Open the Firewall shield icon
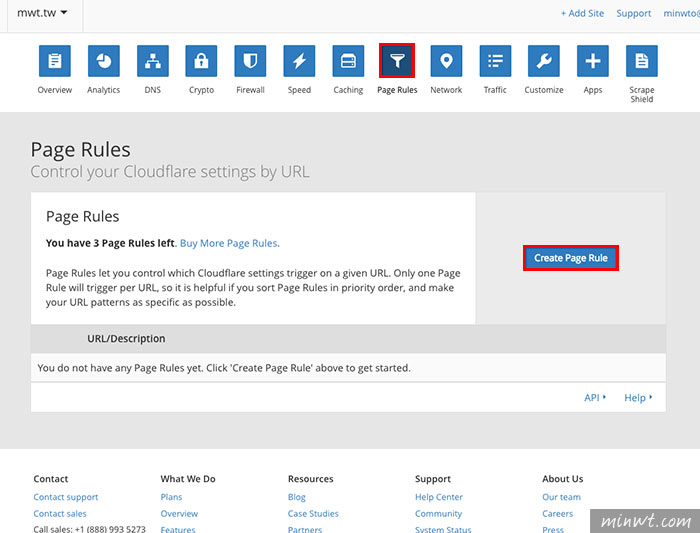This screenshot has height=533, width=700. tap(250, 61)
